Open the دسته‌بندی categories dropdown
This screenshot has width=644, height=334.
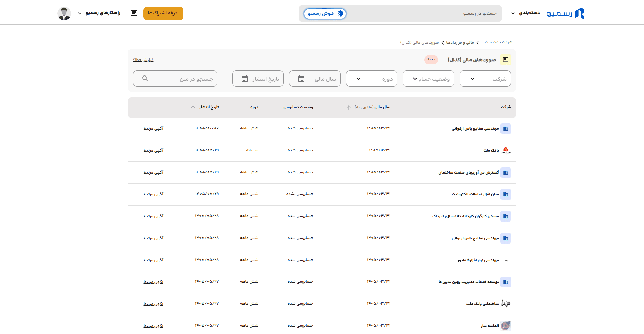525,13
